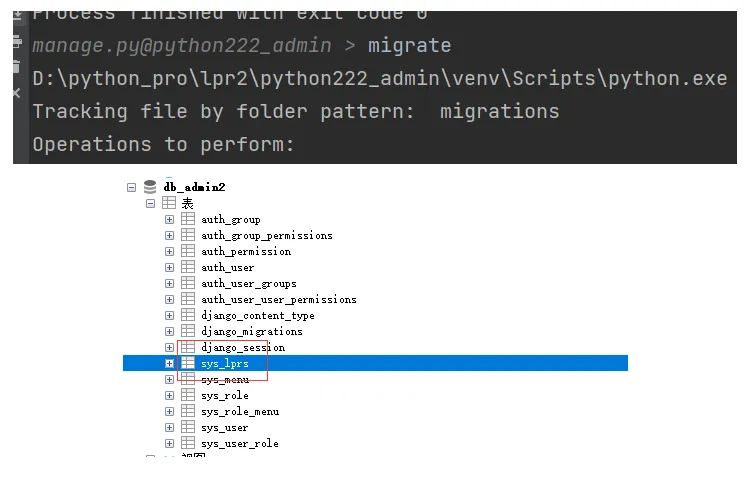This screenshot has width=744, height=479.
Task: Collapse the db_admin2 database node
Action: pos(131,187)
